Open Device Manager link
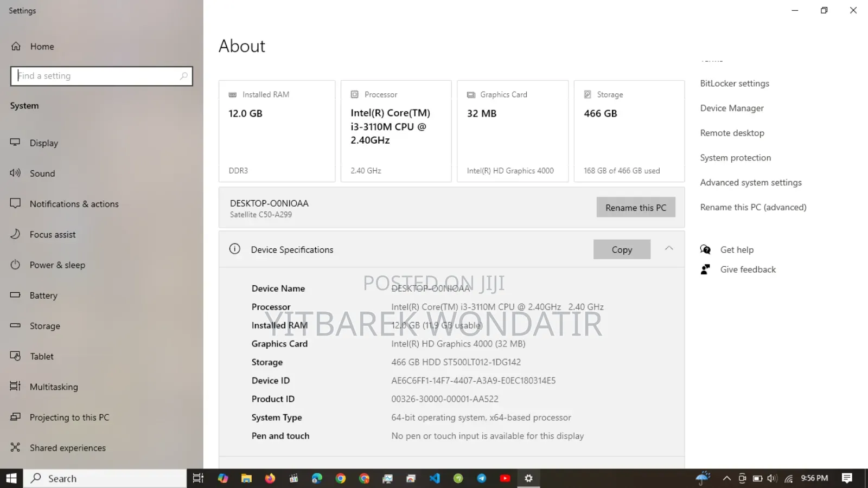The image size is (868, 488). tap(732, 108)
